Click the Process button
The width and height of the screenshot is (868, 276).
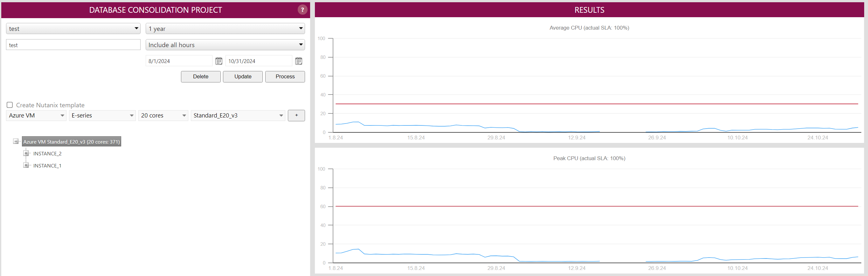(285, 77)
